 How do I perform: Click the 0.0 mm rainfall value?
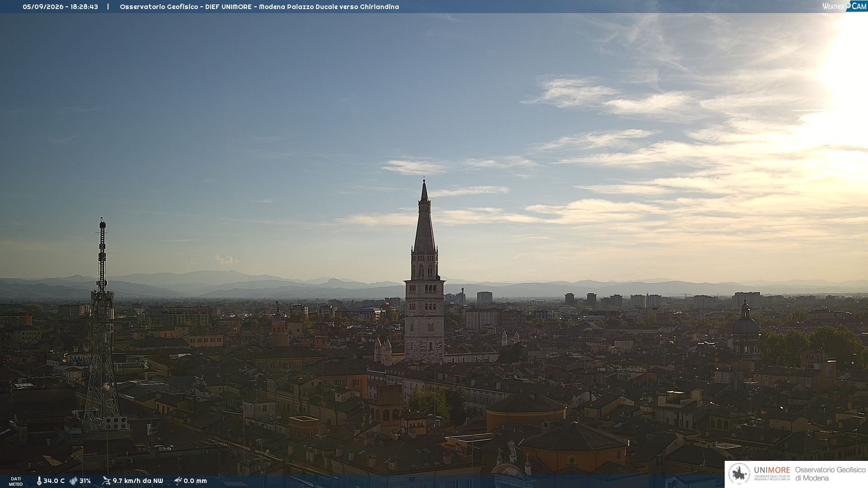(x=195, y=481)
